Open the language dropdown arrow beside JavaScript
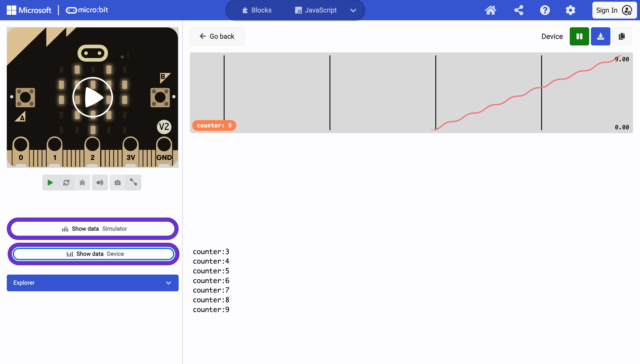This screenshot has height=364, width=640. click(x=353, y=10)
